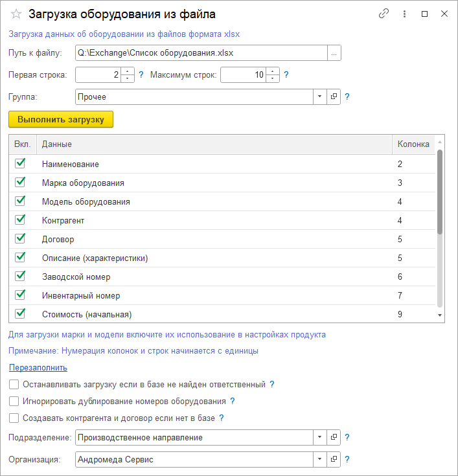The image size is (458, 476).
Task: Enable creating контрагент and договор if missing
Action: tap(14, 418)
